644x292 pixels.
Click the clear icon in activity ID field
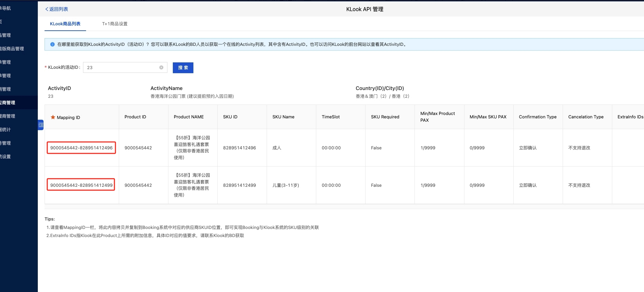tap(161, 67)
